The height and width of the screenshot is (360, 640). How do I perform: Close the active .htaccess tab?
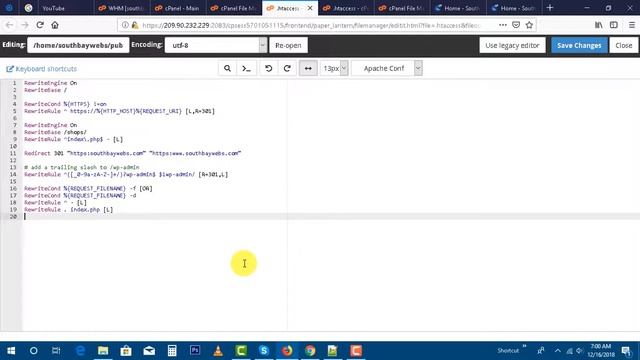click(x=310, y=8)
